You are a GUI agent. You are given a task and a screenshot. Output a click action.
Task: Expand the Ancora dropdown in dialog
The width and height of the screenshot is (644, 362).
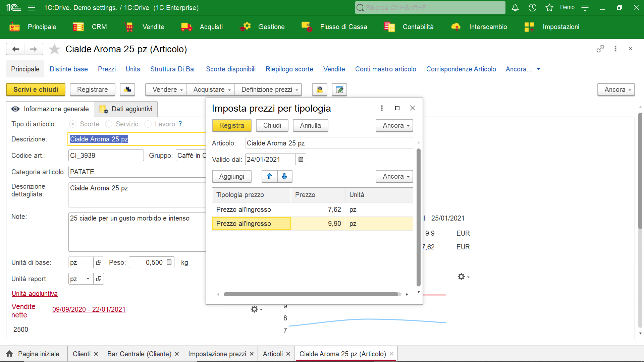(x=393, y=125)
